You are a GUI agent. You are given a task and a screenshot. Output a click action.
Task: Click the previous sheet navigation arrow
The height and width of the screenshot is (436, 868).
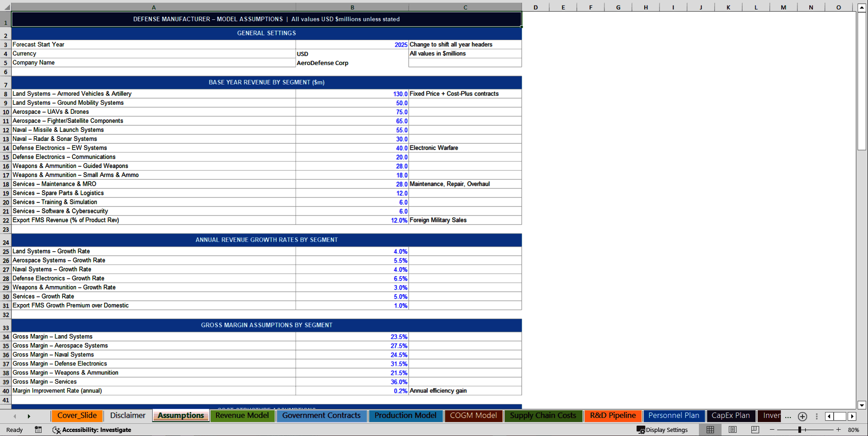(x=14, y=416)
